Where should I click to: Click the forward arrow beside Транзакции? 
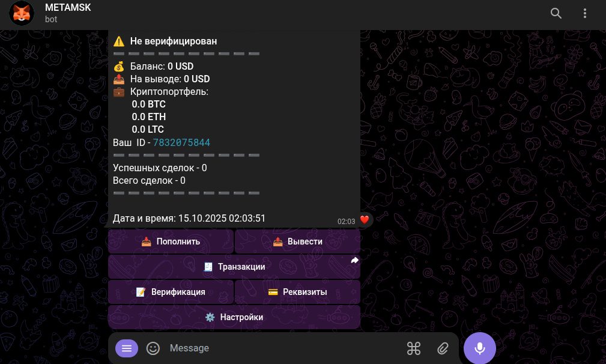[x=354, y=261]
